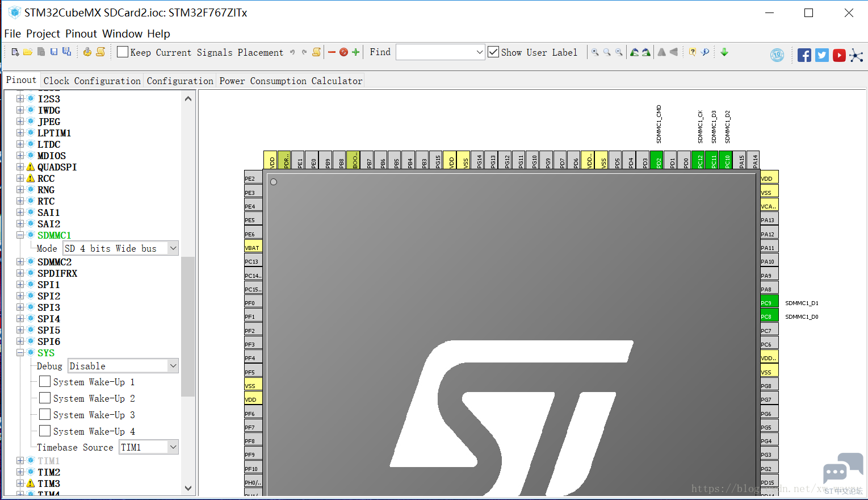Open the Configuration tab
The height and width of the screenshot is (500, 868).
pos(180,81)
